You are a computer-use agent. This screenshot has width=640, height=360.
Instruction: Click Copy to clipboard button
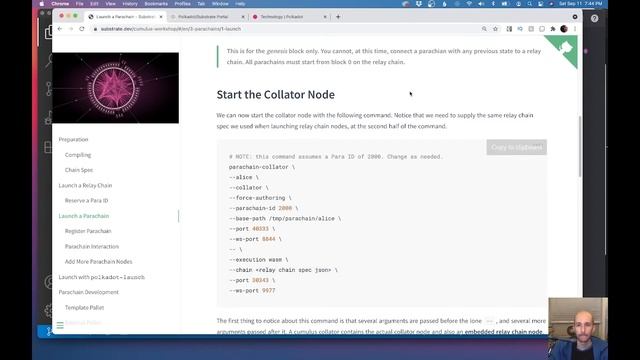tap(516, 147)
